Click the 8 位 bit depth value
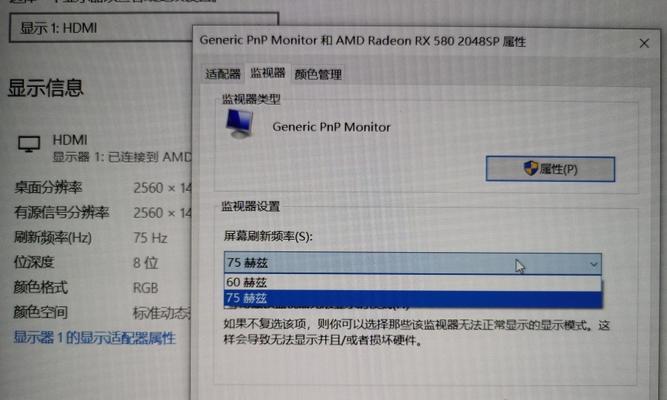Screen dimensions: 667x400 pos(145,263)
